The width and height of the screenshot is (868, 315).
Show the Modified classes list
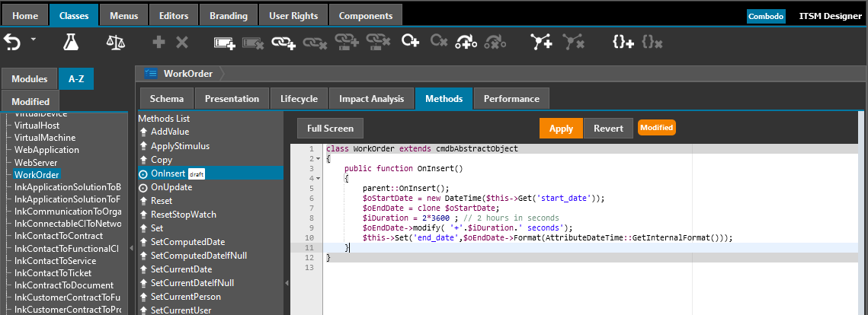click(30, 101)
